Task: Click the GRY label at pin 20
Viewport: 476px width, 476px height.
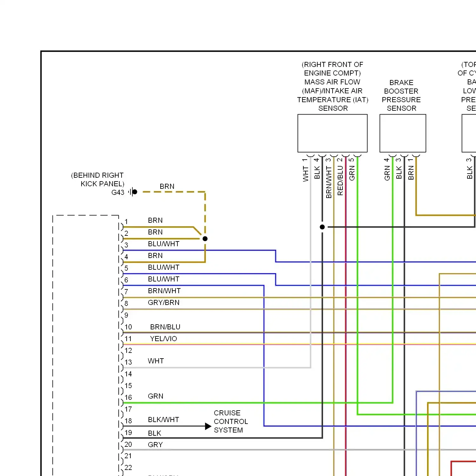Action: [155, 445]
